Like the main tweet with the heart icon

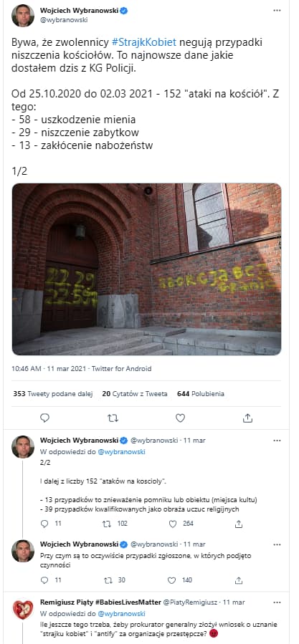click(x=180, y=418)
